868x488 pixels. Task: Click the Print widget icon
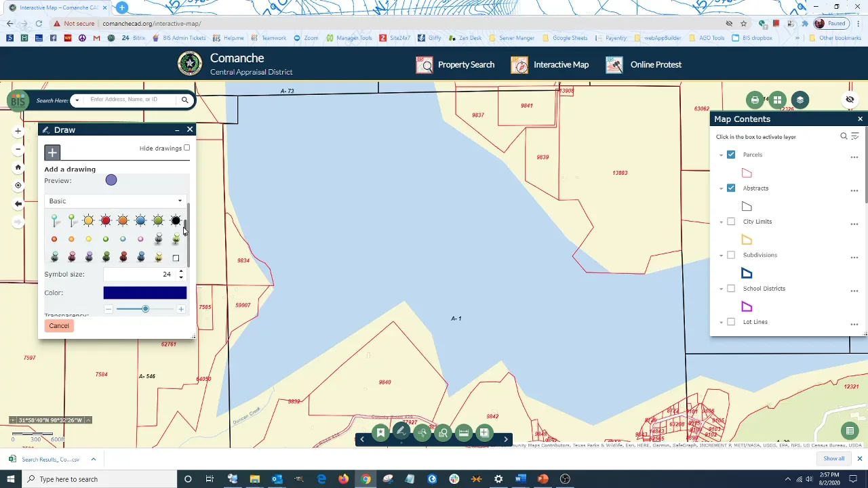point(755,100)
